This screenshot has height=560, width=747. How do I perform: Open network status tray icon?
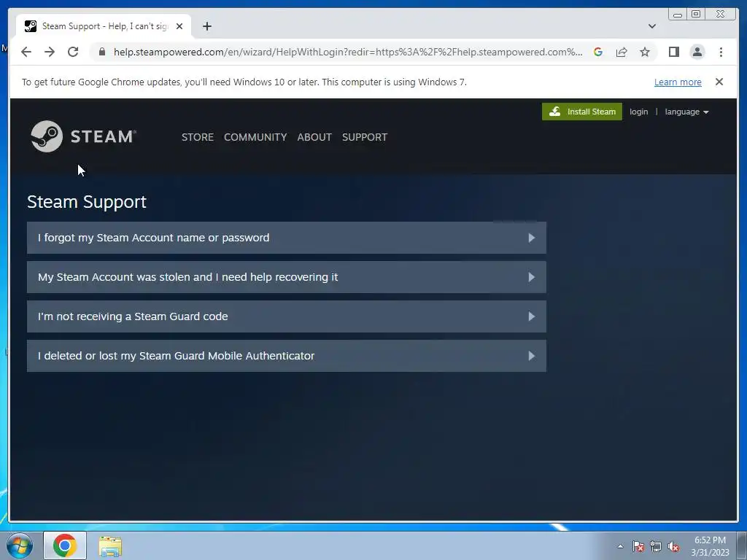tap(656, 546)
